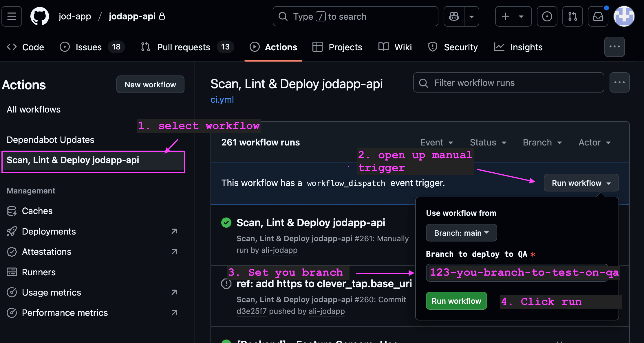
Task: Expand the create new plus dropdown
Action: tap(513, 16)
